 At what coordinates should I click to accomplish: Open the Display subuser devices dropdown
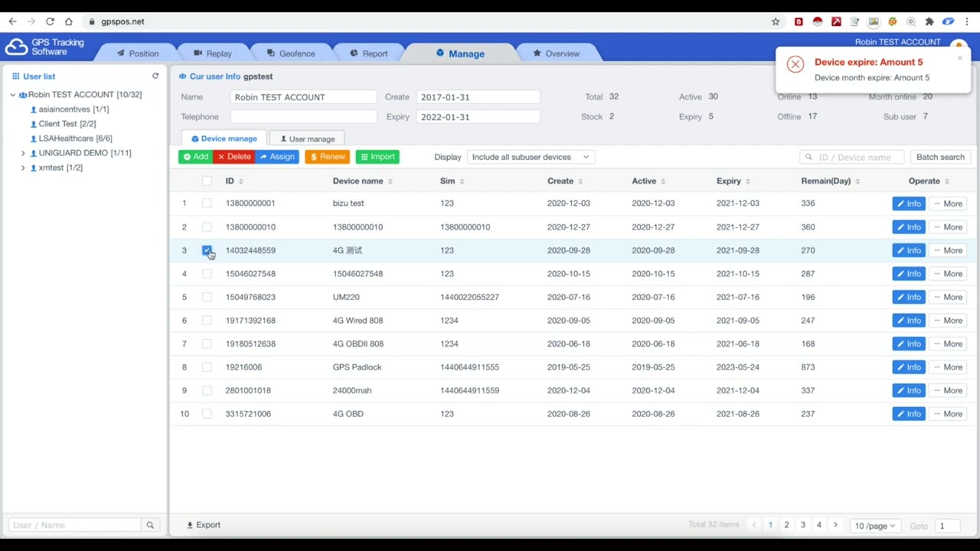pyautogui.click(x=531, y=157)
